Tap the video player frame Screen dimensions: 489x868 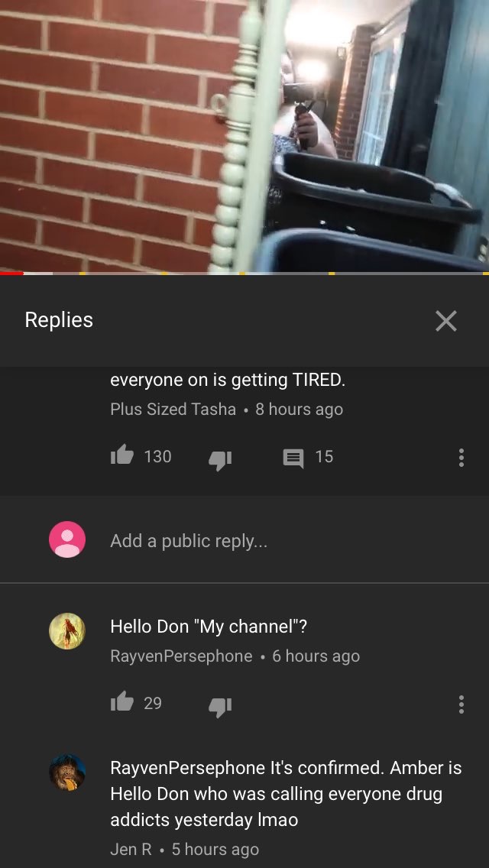coord(244,136)
